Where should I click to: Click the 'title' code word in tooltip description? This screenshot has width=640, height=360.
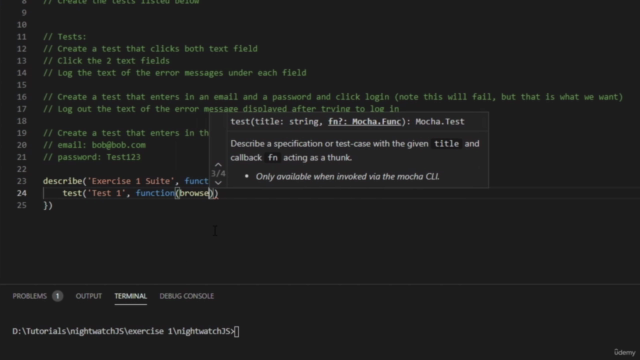(x=446, y=144)
